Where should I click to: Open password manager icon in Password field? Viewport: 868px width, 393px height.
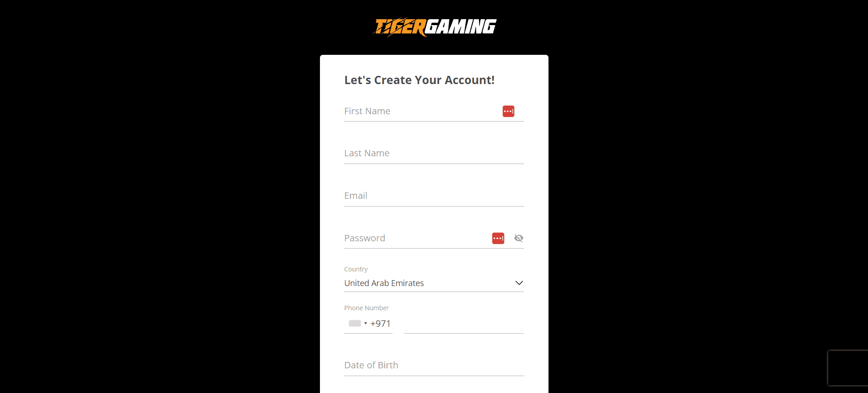point(498,238)
